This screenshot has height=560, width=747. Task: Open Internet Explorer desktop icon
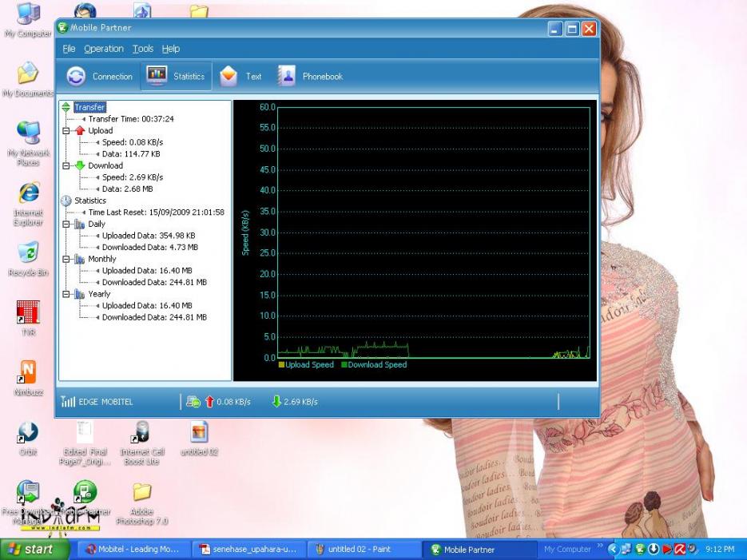(29, 193)
